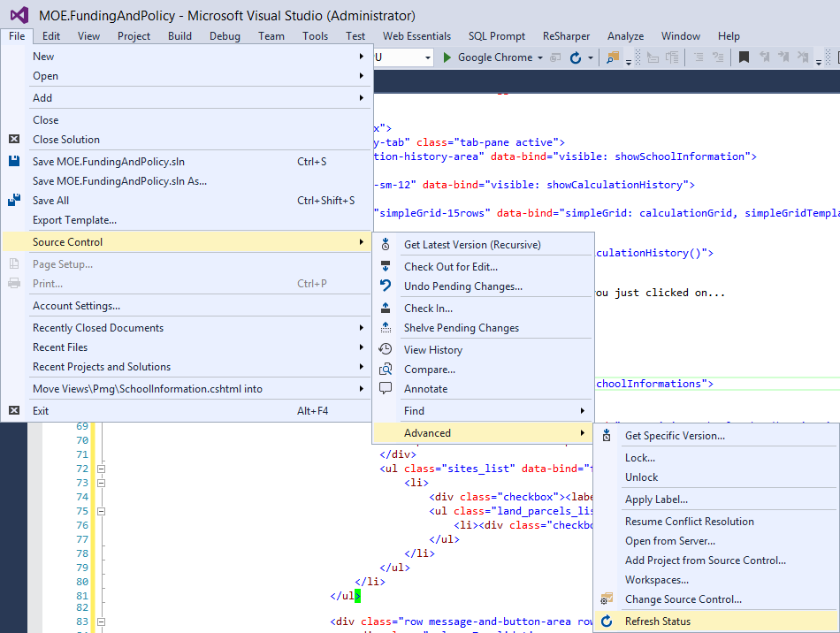Click the Close Solution icon
Viewport: 840px width, 633px height.
[x=14, y=139]
